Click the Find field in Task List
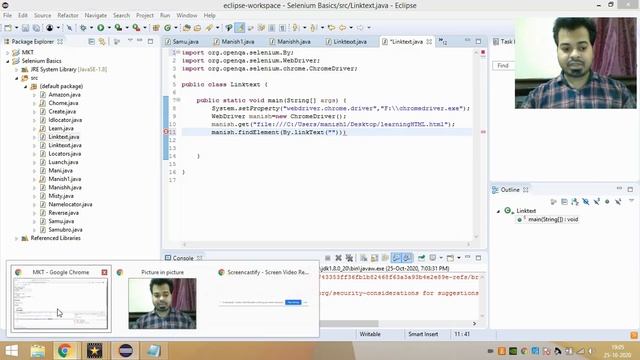The width and height of the screenshot is (640, 360). click(504, 66)
